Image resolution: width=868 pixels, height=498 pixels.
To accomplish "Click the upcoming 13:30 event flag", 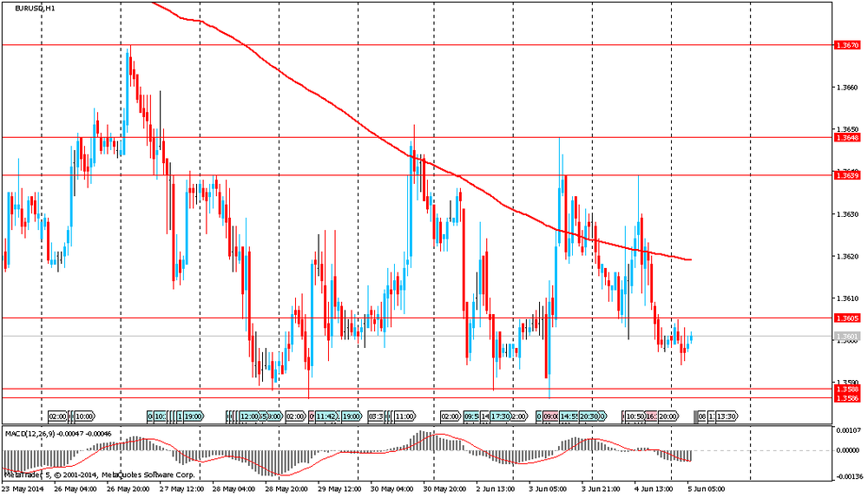I will coord(727,416).
